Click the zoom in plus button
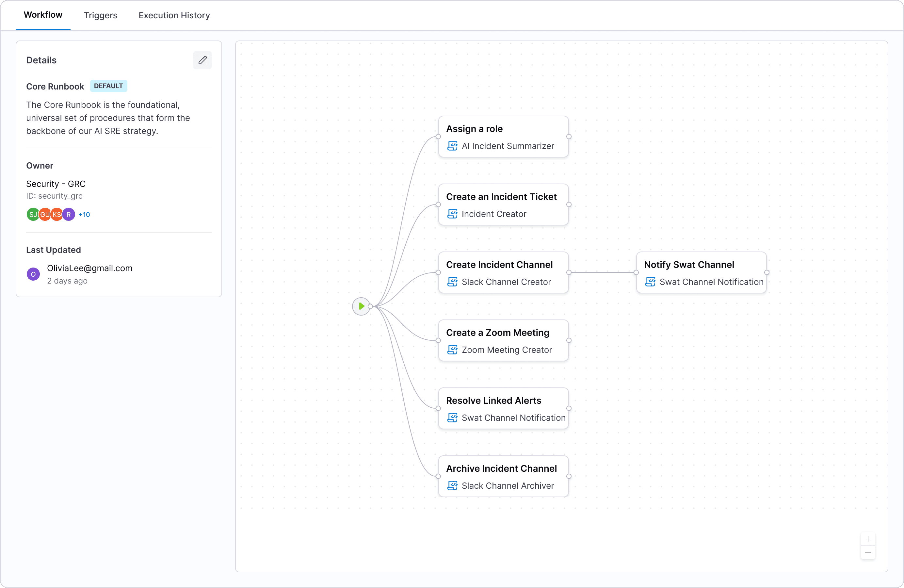 pyautogui.click(x=868, y=539)
